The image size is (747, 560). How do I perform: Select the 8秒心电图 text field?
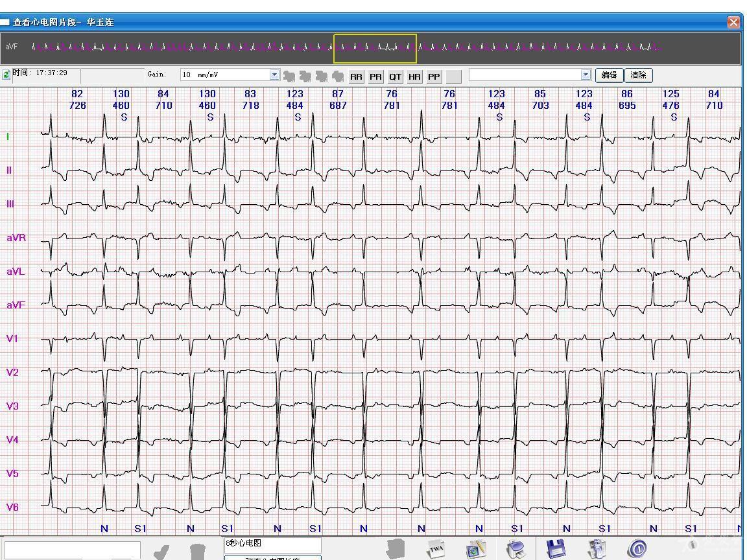click(x=272, y=544)
